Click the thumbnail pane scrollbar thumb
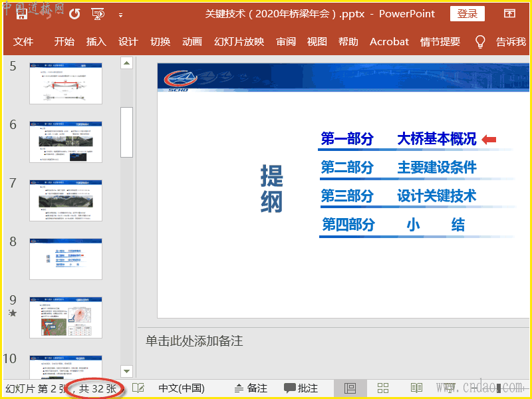 (x=126, y=132)
